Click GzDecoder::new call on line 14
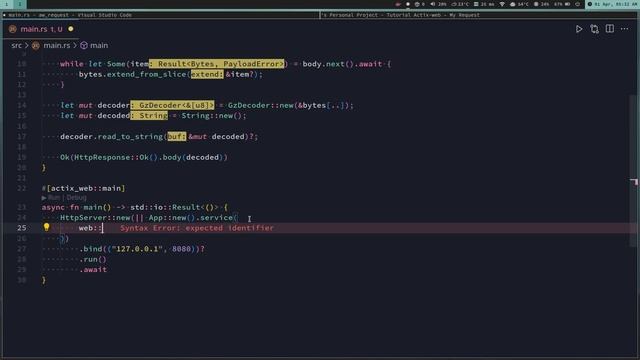The width and height of the screenshot is (640, 360). pyautogui.click(x=260, y=105)
